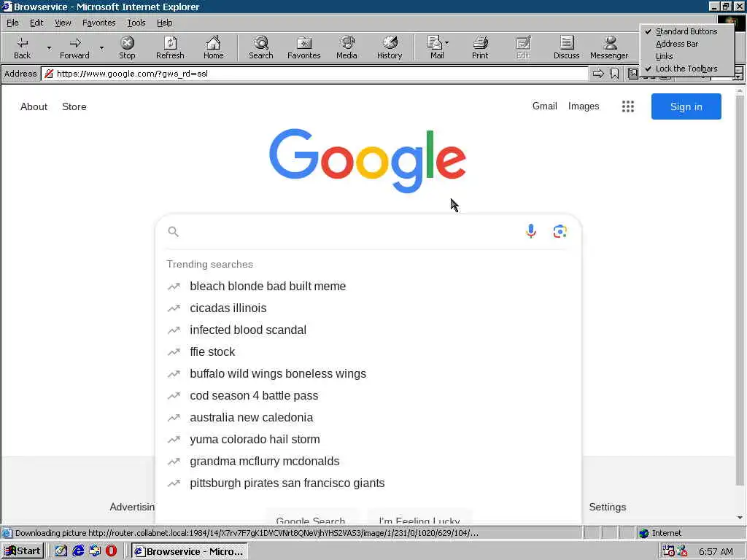Click the Sign in button

pyautogui.click(x=686, y=106)
